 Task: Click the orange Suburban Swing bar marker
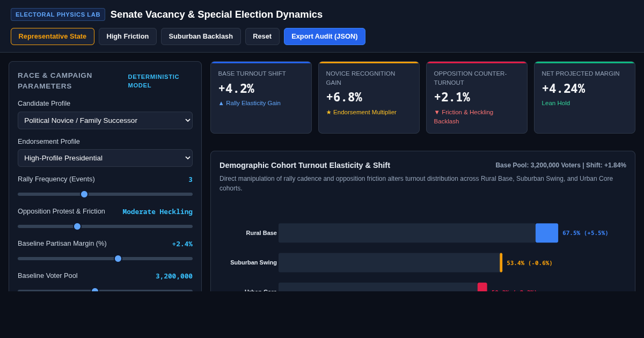(501, 263)
